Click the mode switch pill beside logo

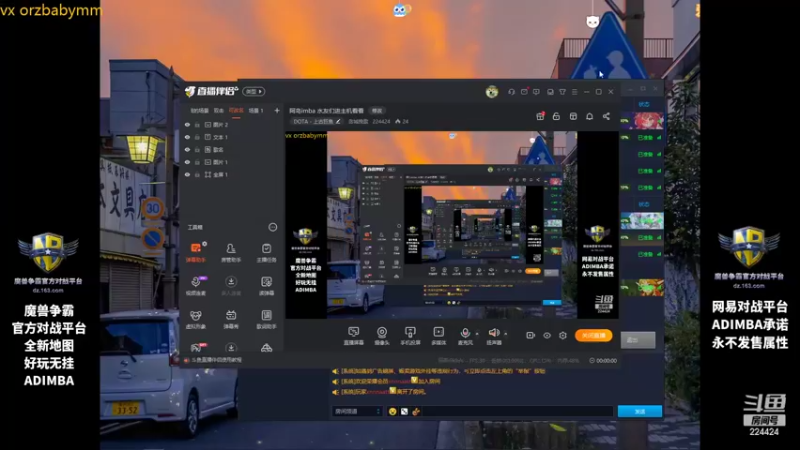point(254,91)
